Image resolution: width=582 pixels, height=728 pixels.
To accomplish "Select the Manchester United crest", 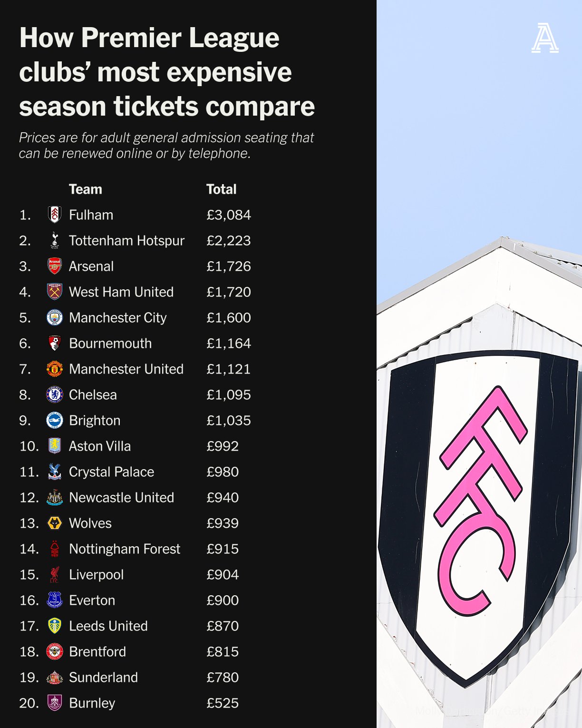I will coord(55,369).
